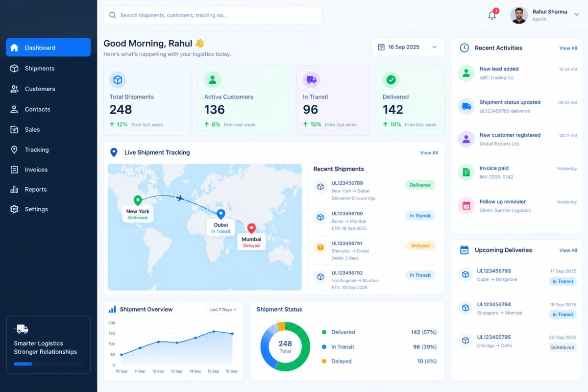The height and width of the screenshot is (392, 588).
Task: Open the 16 Sep 2025 date dropdown
Action: (408, 47)
